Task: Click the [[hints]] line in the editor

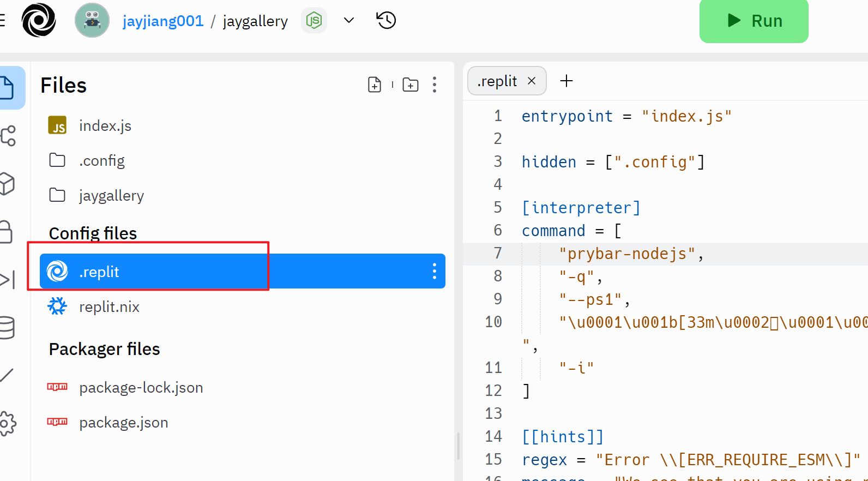Action: (563, 437)
